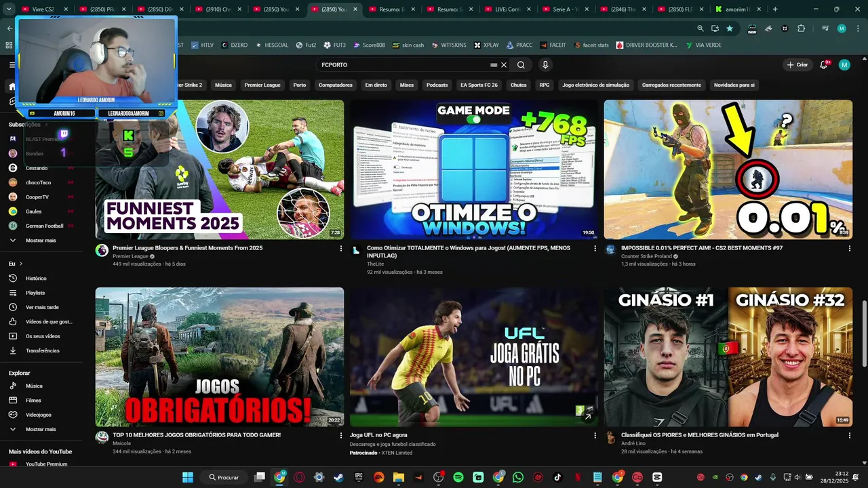
Task: Open Histórico in sidebar
Action: click(x=36, y=279)
